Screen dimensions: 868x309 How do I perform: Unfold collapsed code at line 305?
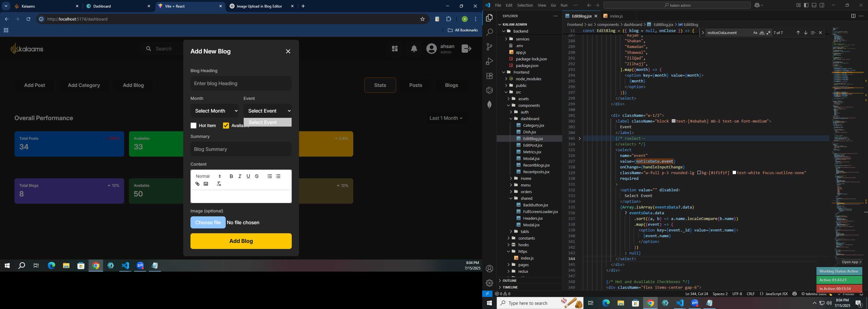pos(580,138)
